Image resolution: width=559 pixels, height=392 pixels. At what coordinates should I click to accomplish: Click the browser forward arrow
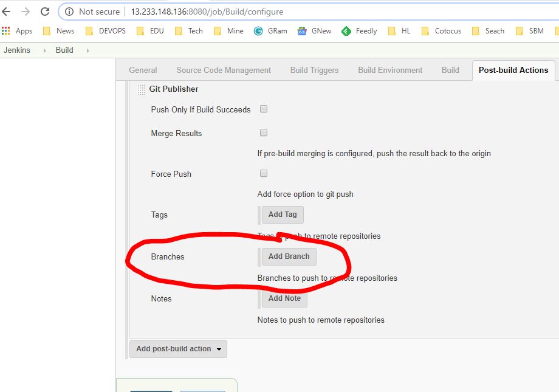coord(26,12)
